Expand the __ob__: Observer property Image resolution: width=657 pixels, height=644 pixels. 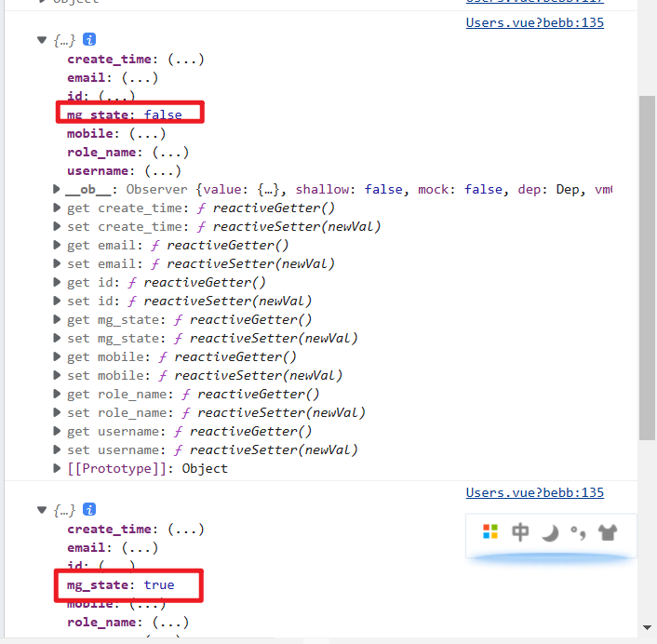tap(57, 190)
